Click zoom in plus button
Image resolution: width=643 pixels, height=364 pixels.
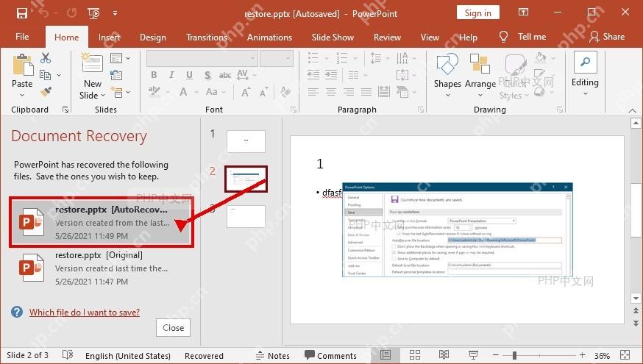pyautogui.click(x=583, y=355)
